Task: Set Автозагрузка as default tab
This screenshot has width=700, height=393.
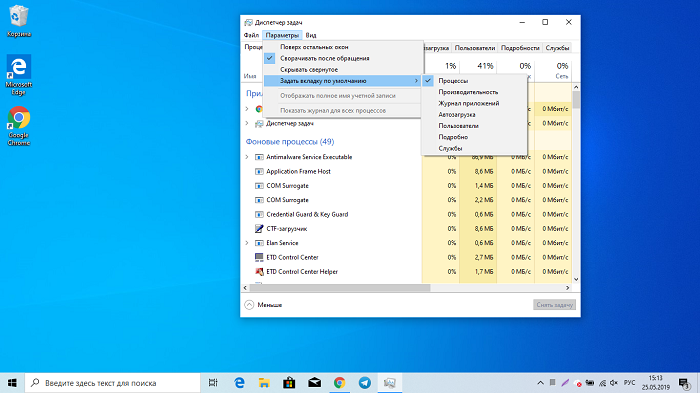Action: tap(474, 114)
